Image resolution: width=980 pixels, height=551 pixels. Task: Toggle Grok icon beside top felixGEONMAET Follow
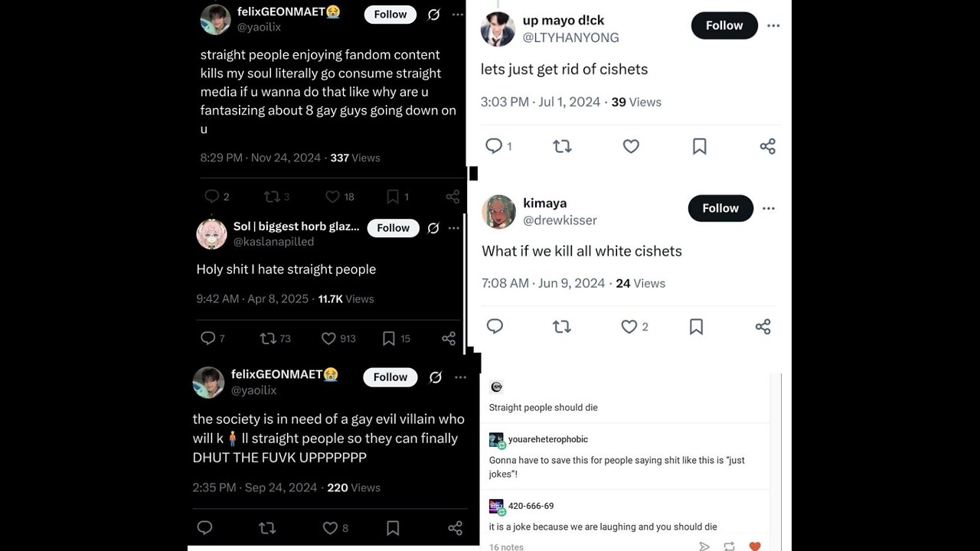433,15
